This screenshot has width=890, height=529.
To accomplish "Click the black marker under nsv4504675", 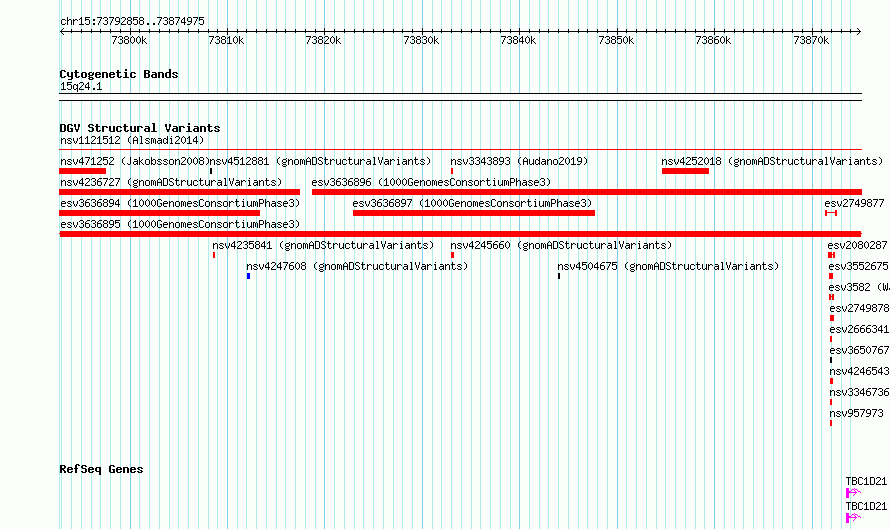I will (x=559, y=276).
